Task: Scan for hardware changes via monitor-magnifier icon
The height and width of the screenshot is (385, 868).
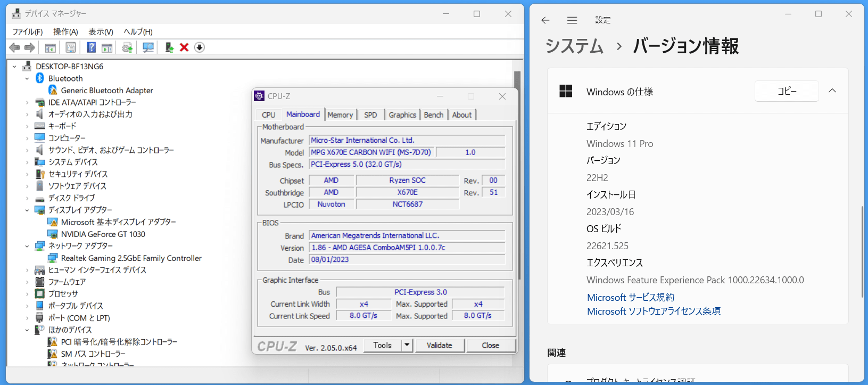Action: point(148,47)
